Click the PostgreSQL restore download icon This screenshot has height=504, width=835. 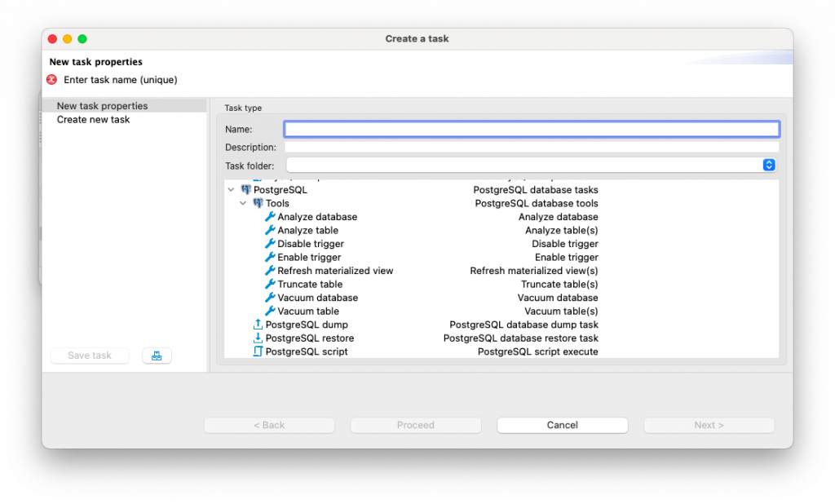(258, 338)
